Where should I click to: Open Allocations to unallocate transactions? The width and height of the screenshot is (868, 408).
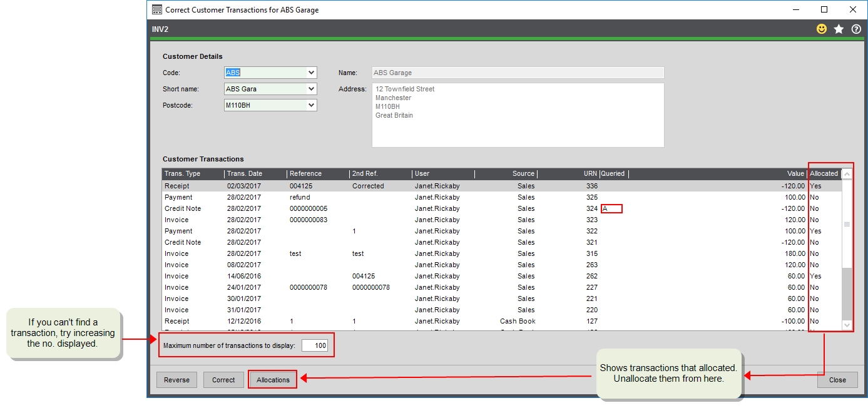click(272, 379)
